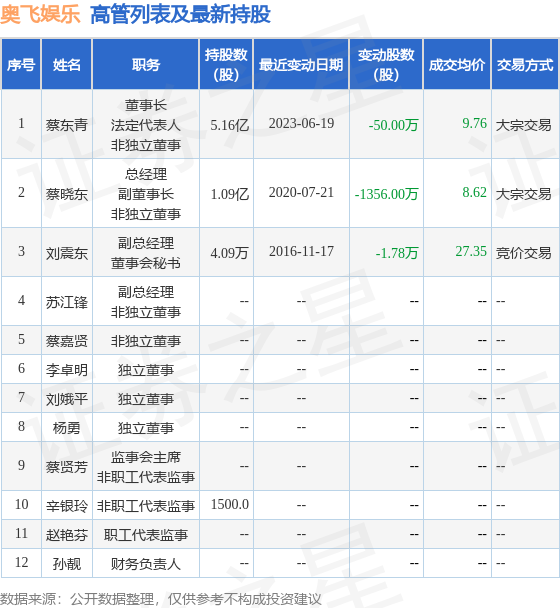The width and height of the screenshot is (560, 608).
Task: Click row number 12
Action: [21, 563]
